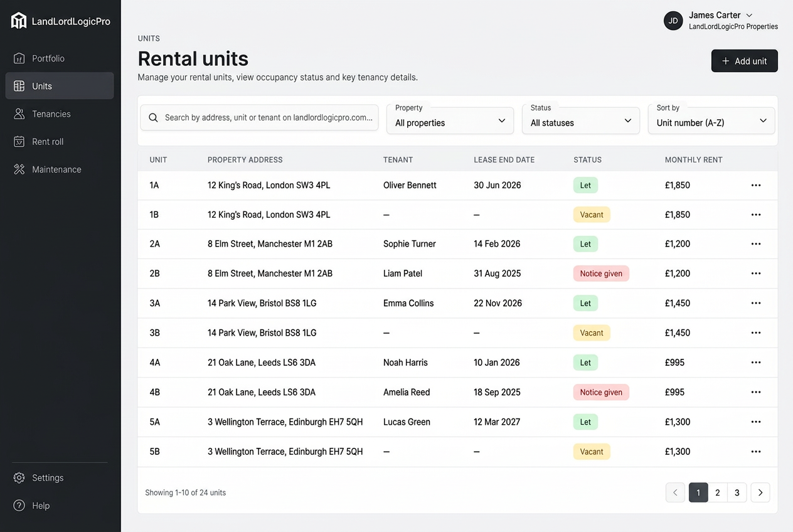The image size is (793, 532).
Task: Click the Tenancies person icon in the sidebar
Action: point(19,114)
